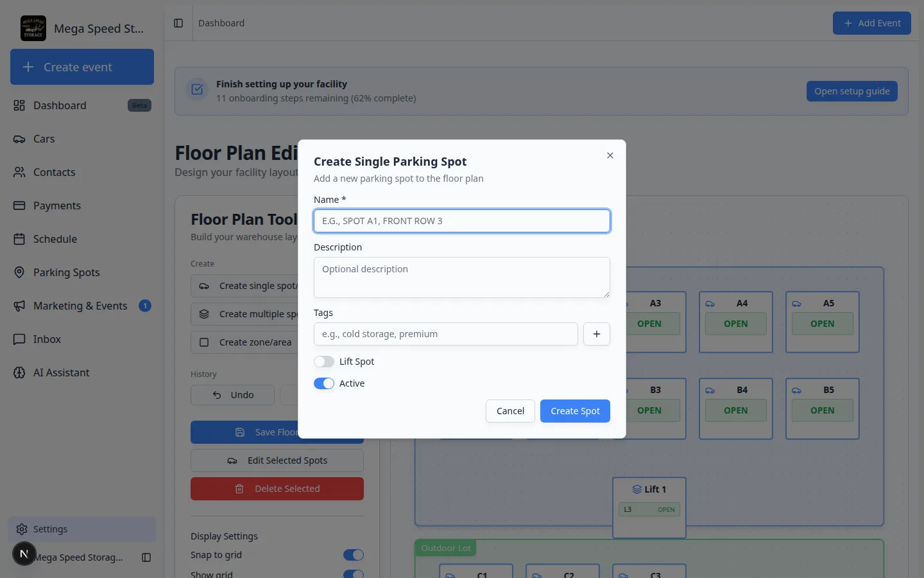Enable the Lift Spot toggle
This screenshot has height=578, width=924.
click(324, 362)
